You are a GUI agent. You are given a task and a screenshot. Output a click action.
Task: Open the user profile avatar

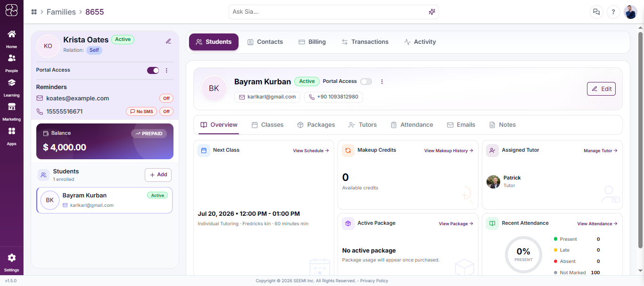630,12
